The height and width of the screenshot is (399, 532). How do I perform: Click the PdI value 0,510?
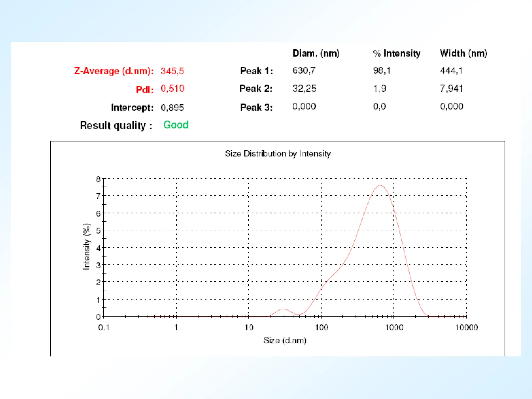pos(172,89)
